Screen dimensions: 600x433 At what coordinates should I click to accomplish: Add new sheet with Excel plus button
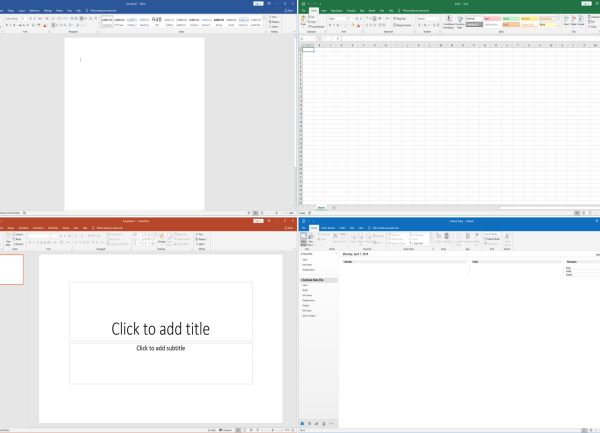click(334, 208)
